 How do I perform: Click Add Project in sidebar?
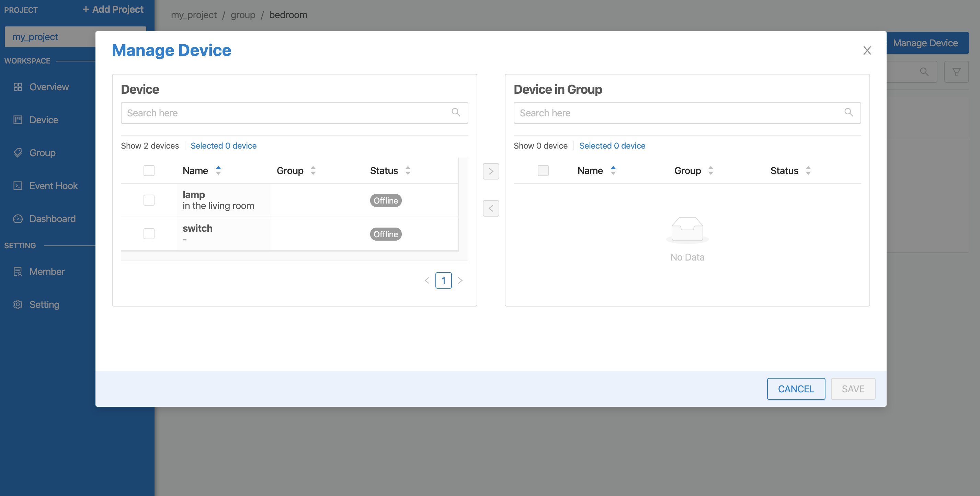pyautogui.click(x=113, y=10)
